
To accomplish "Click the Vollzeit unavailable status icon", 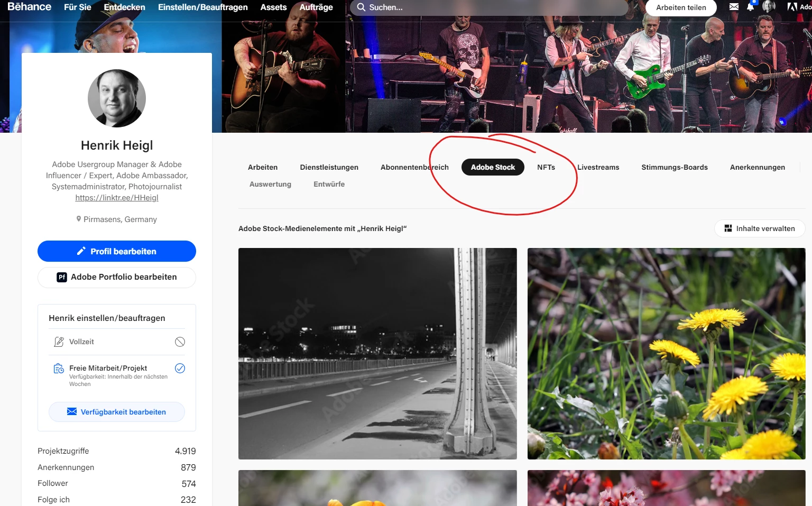I will click(180, 342).
